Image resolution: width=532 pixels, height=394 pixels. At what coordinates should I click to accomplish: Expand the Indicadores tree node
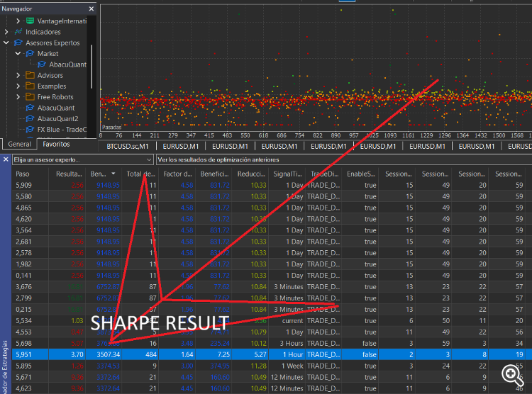(x=6, y=32)
